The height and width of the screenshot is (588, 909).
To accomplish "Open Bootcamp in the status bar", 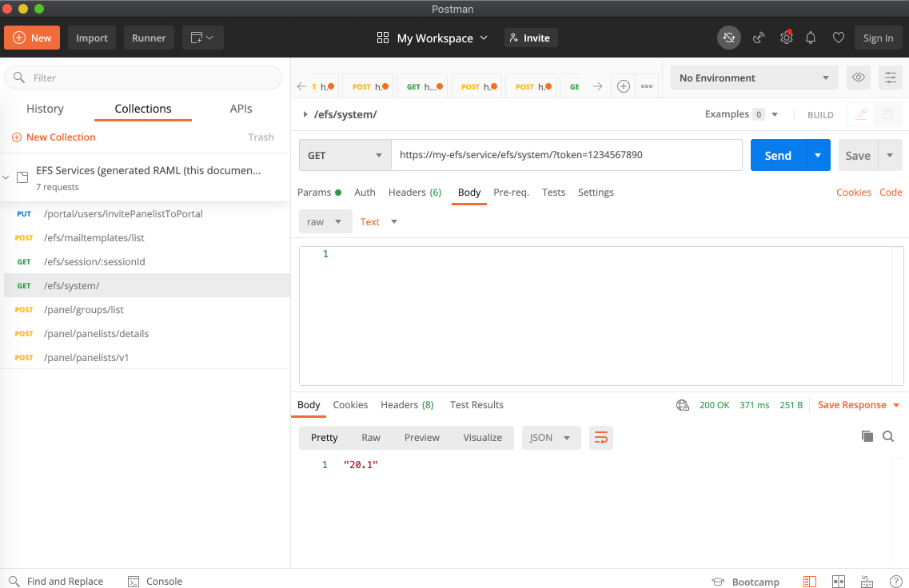I will click(746, 582).
